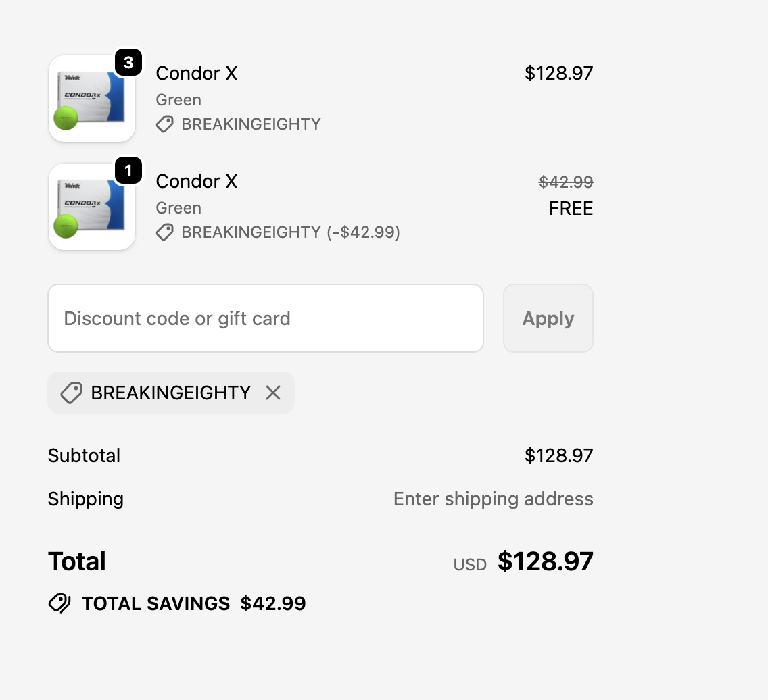The image size is (768, 700).
Task: Click the BREAKINGEIGHTY applied code chip label
Action: (x=171, y=393)
